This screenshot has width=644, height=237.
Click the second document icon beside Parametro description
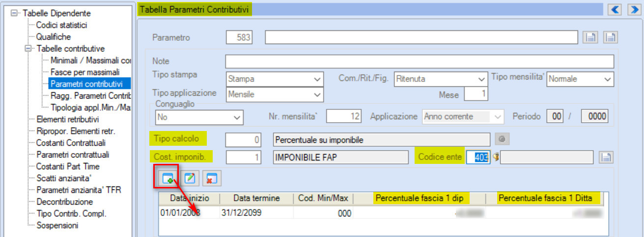point(610,38)
